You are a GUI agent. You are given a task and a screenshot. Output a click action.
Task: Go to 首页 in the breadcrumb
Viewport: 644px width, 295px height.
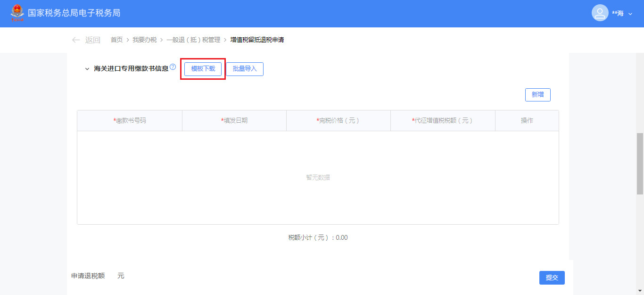pos(116,40)
